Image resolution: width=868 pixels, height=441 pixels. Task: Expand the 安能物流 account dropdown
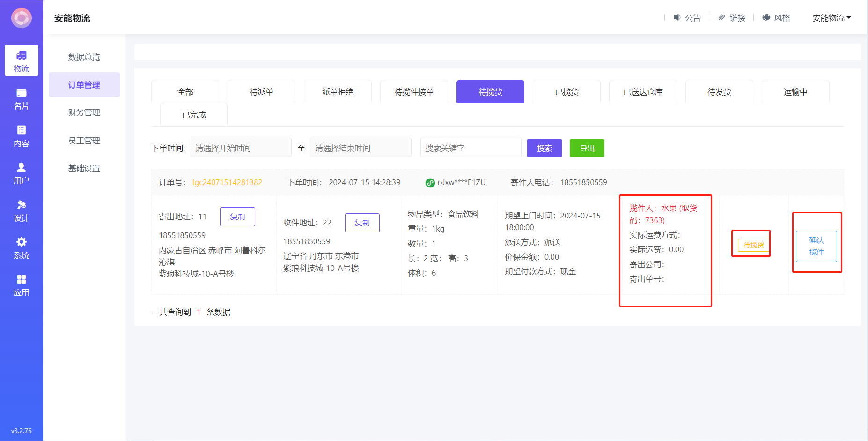[831, 18]
